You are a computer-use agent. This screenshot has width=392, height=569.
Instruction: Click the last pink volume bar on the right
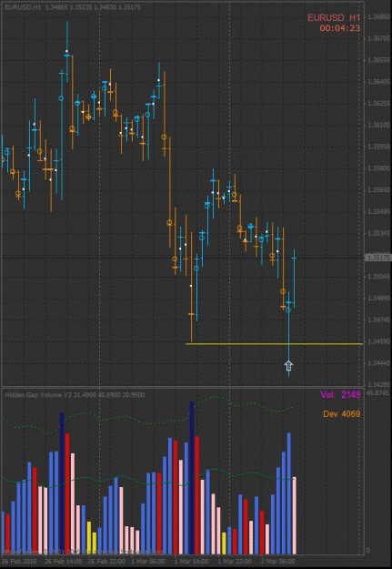click(x=295, y=515)
